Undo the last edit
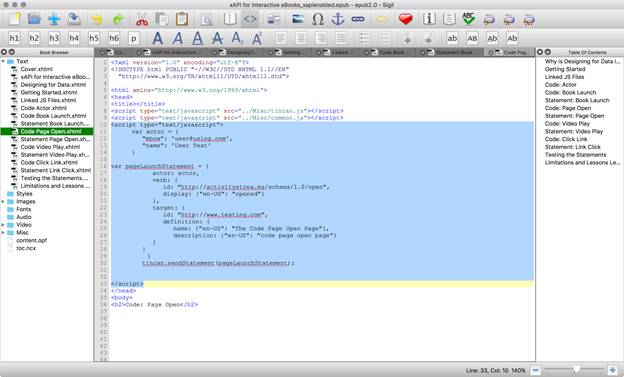 [97, 19]
